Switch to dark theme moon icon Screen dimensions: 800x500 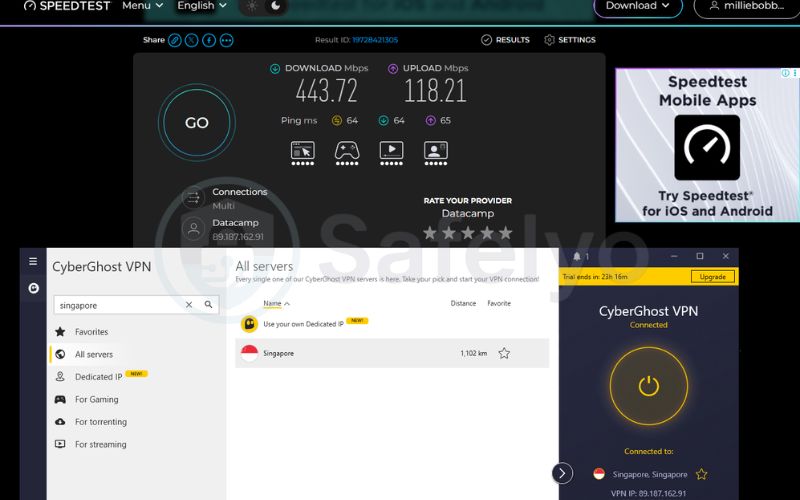[x=275, y=6]
